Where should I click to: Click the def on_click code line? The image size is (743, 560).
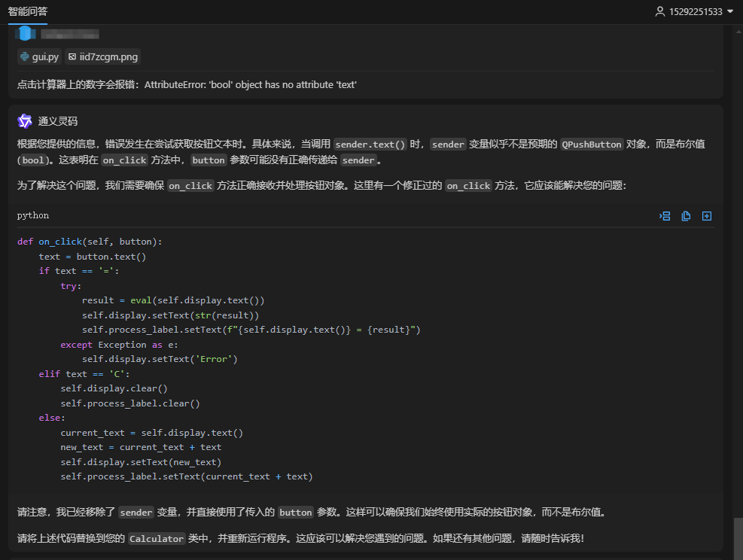90,242
